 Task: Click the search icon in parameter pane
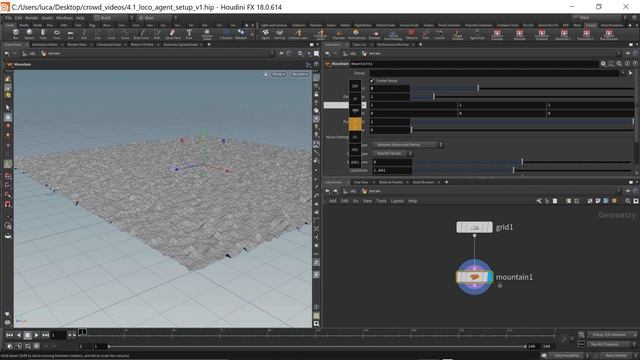pos(619,64)
